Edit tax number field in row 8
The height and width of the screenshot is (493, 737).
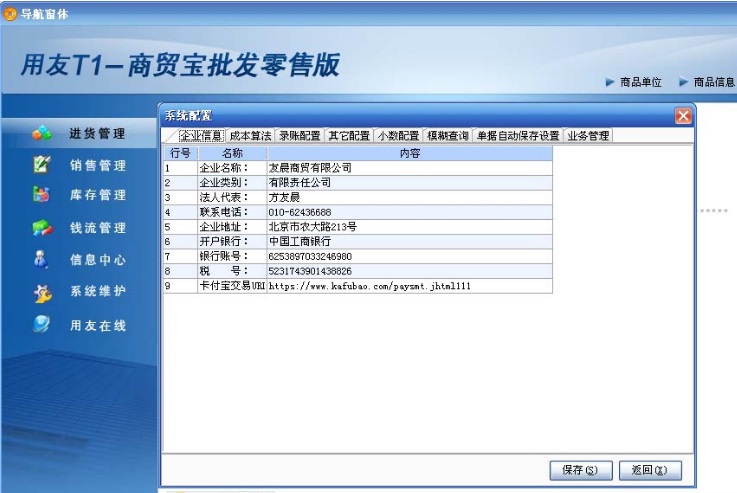click(410, 271)
